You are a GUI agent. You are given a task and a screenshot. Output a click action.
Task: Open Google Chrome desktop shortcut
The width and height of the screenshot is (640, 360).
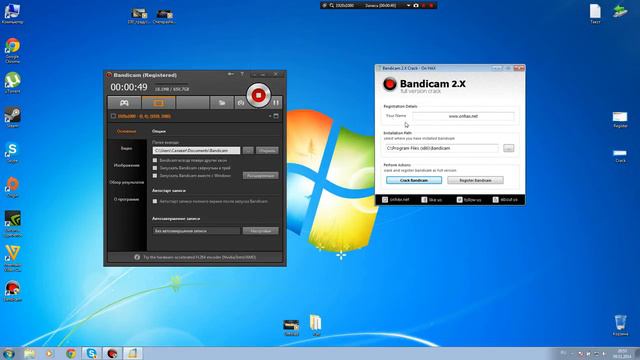[x=13, y=50]
